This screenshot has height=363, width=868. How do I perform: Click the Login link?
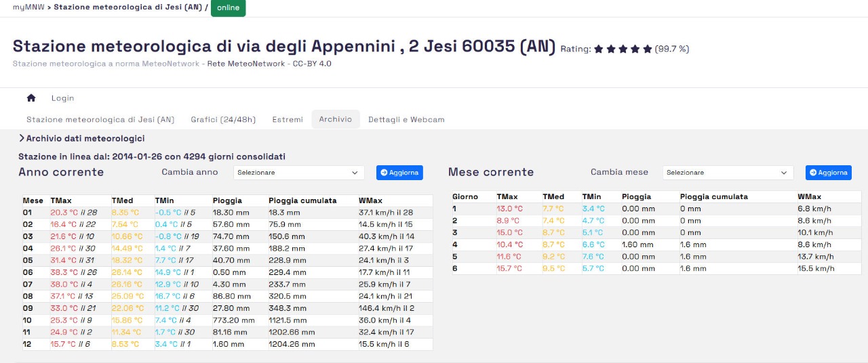tap(62, 98)
